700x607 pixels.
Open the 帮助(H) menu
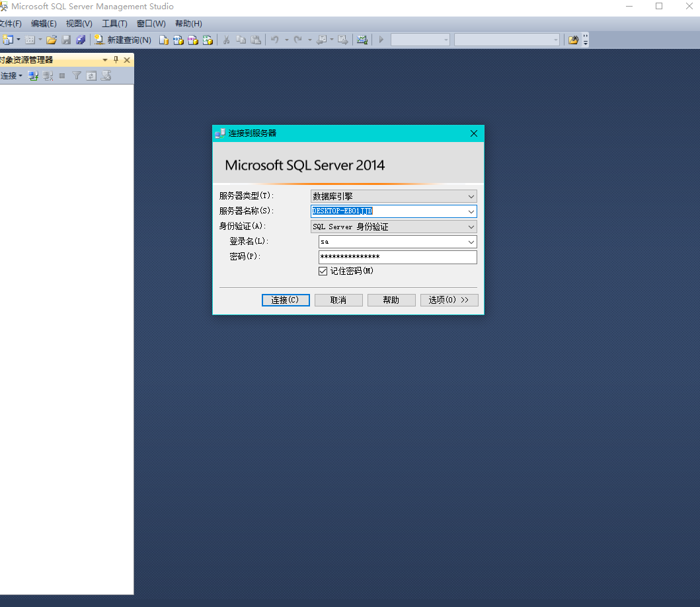[x=189, y=24]
